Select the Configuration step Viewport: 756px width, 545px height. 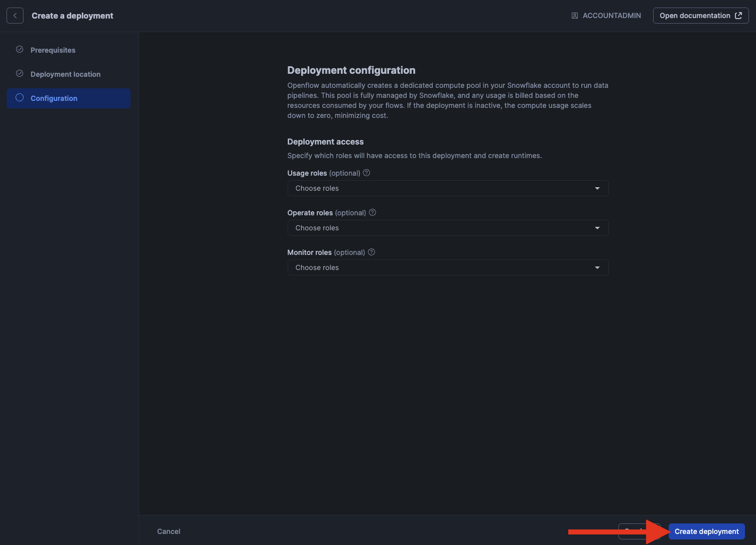pos(54,98)
